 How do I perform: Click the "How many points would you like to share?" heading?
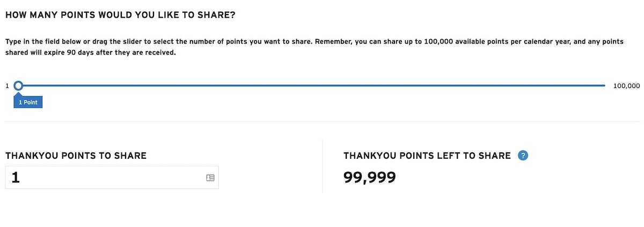point(121,14)
